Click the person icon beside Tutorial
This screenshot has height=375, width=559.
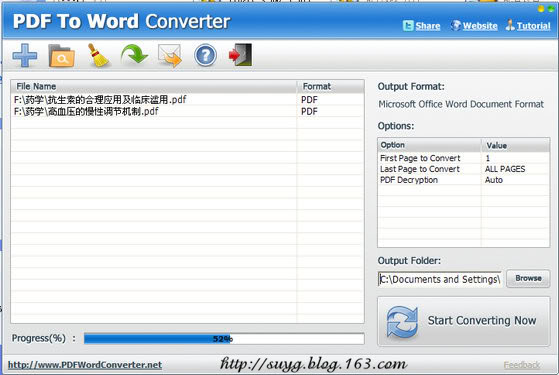(510, 25)
